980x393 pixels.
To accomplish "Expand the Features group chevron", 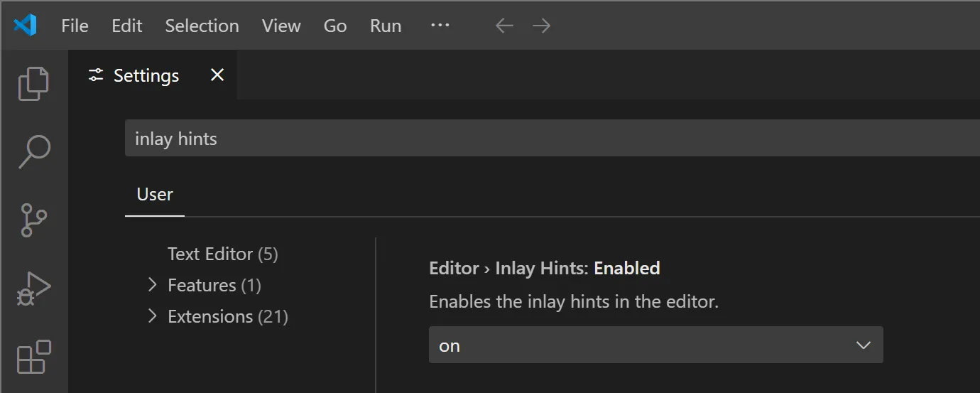I will pyautogui.click(x=151, y=285).
